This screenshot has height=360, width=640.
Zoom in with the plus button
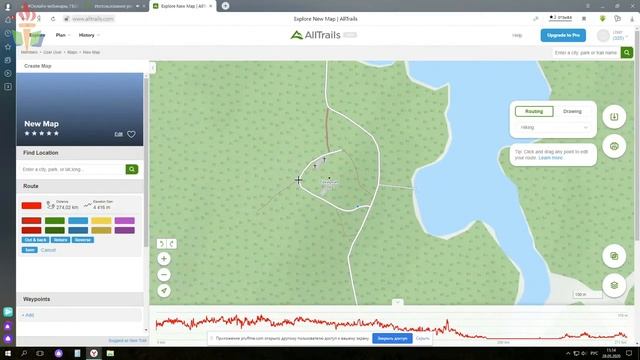tap(164, 258)
